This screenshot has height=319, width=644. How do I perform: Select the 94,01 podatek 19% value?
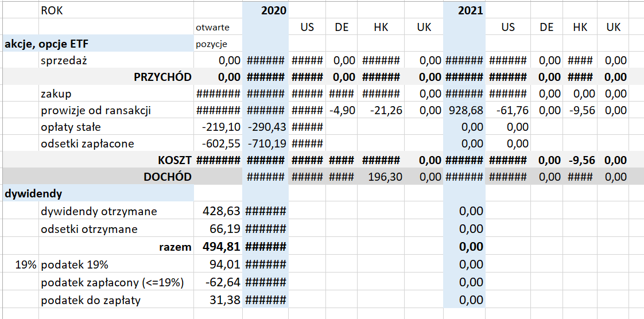[218, 265]
